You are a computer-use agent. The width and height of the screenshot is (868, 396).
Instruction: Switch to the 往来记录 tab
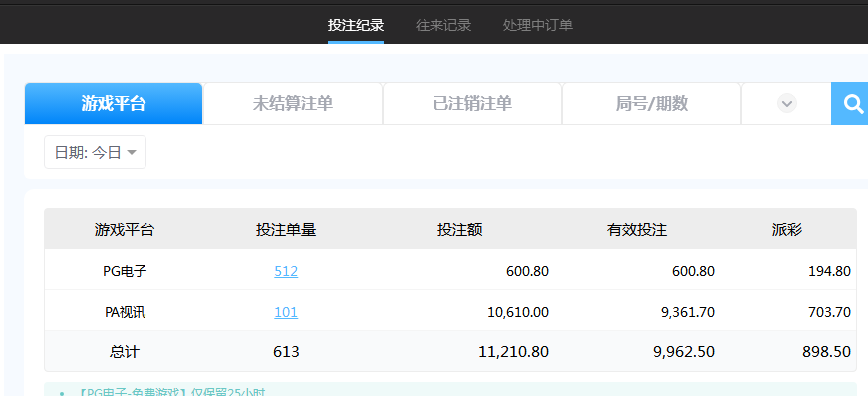click(443, 25)
